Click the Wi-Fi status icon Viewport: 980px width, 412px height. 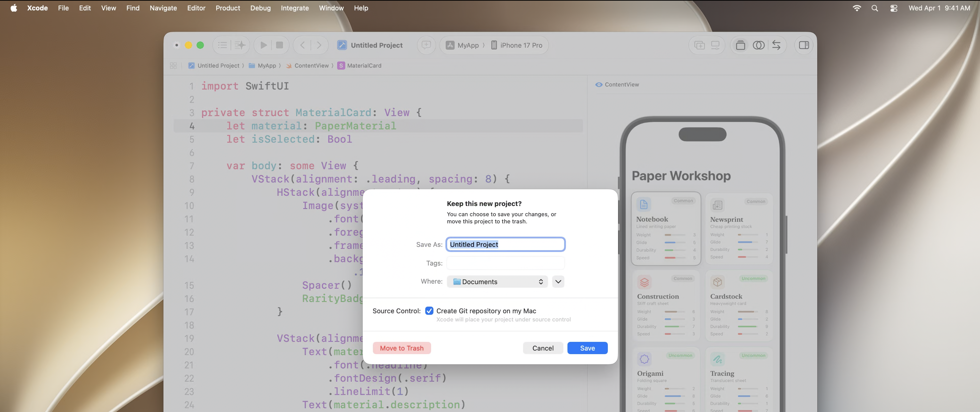coord(856,8)
